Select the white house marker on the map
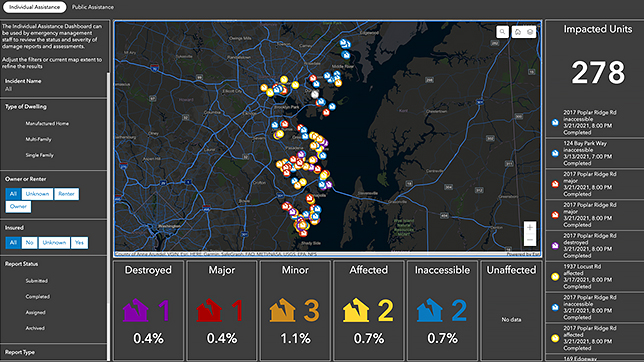Image resolution: width=644 pixels, height=362 pixels. pos(315,95)
